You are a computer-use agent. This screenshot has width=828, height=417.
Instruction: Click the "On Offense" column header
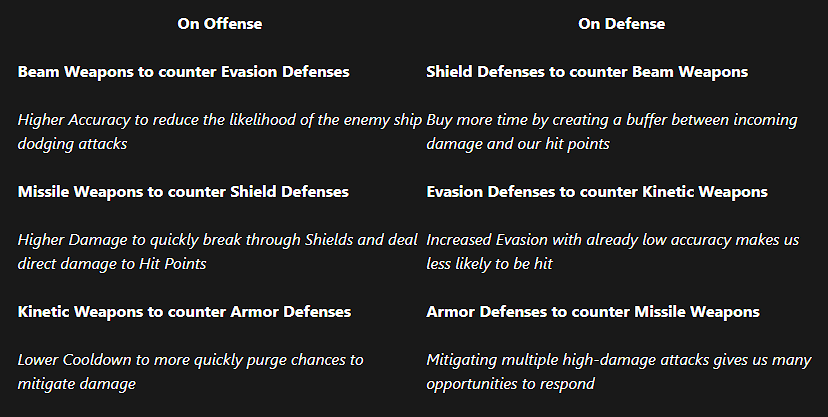(x=220, y=24)
